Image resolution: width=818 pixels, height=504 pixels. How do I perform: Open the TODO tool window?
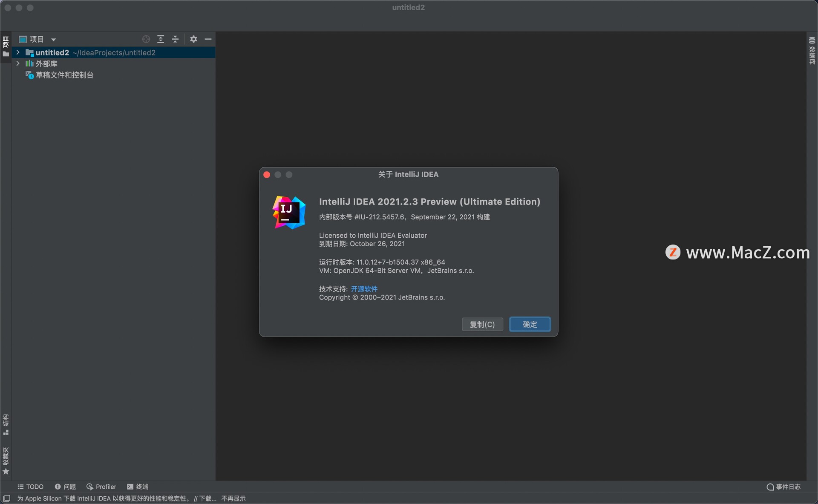pyautogui.click(x=31, y=487)
